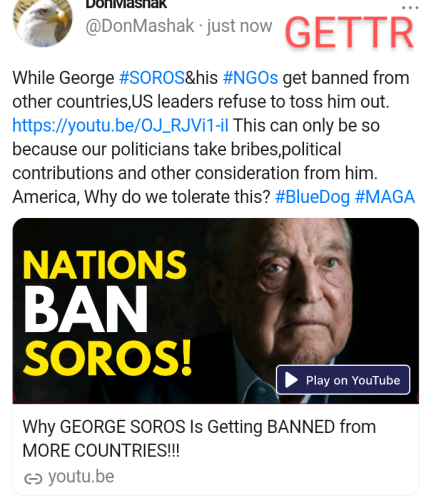This screenshot has height=500, width=441.
Task: Click the white play triangle icon
Action: (291, 380)
